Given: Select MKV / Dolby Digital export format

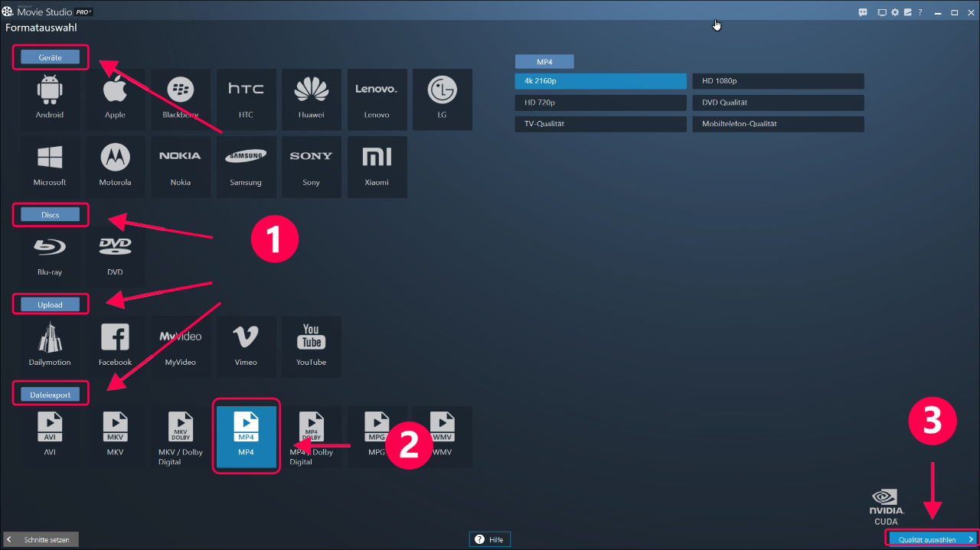Looking at the screenshot, I should (x=181, y=437).
